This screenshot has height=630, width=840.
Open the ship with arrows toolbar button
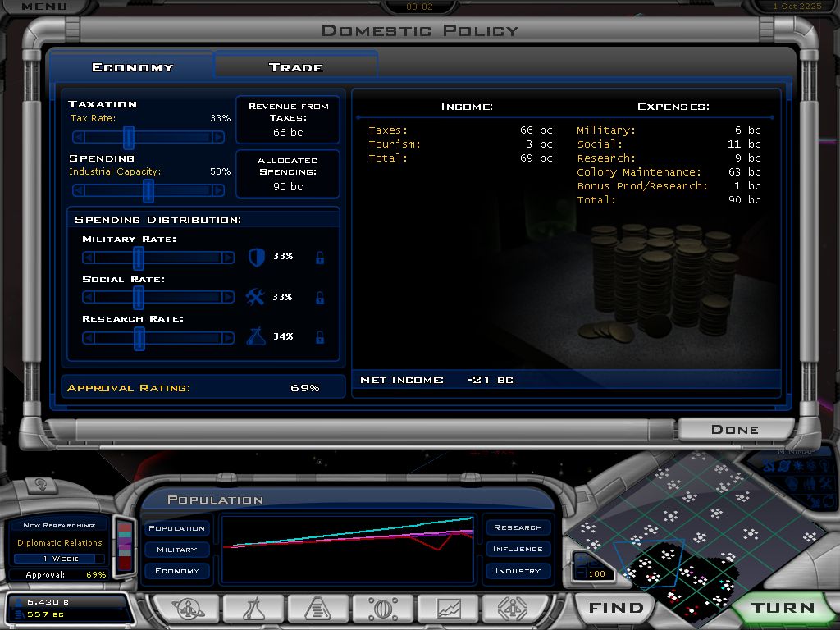(x=513, y=609)
